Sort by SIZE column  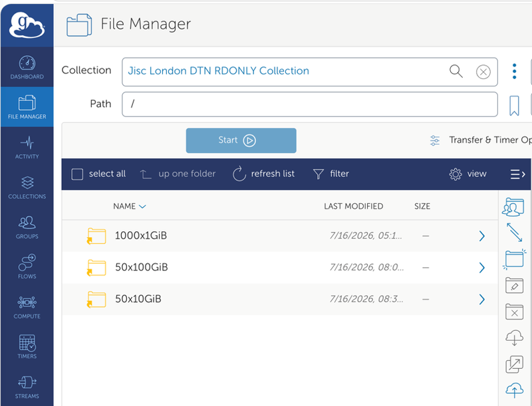pyautogui.click(x=422, y=206)
